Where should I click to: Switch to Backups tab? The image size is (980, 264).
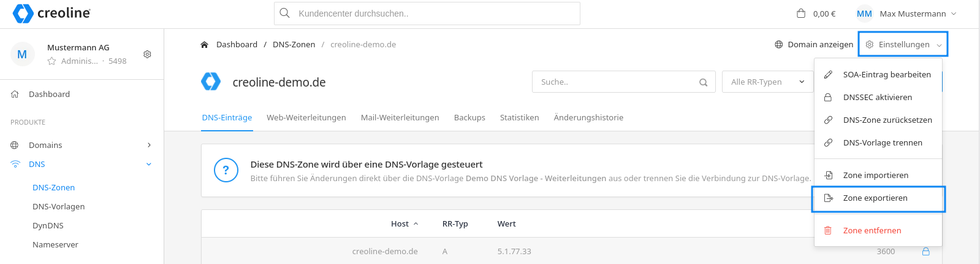[469, 117]
